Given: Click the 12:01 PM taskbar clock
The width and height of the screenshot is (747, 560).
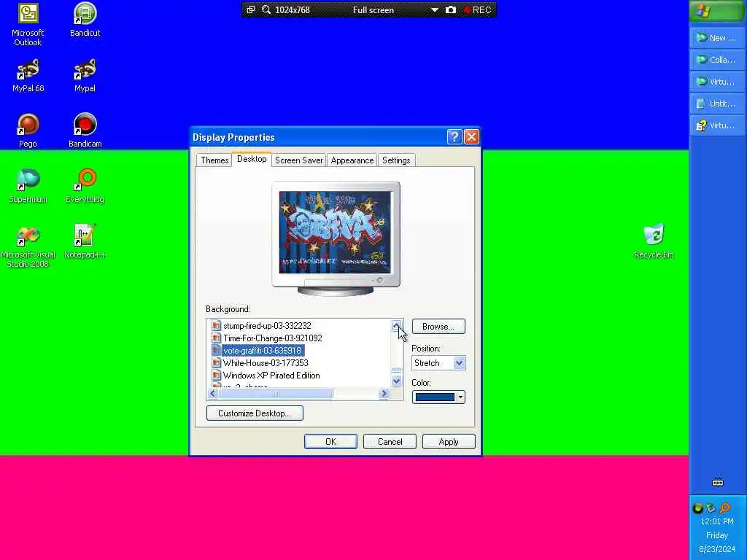Looking at the screenshot, I should coord(717,521).
